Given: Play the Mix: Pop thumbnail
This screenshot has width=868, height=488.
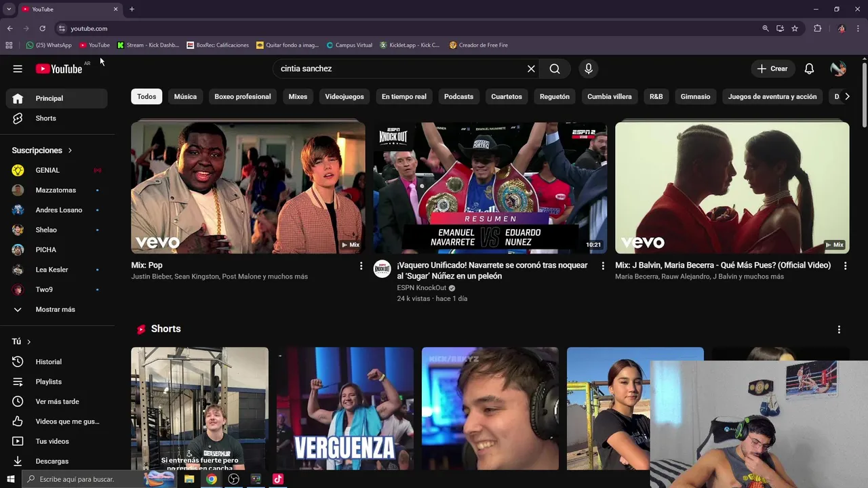Looking at the screenshot, I should [x=248, y=188].
